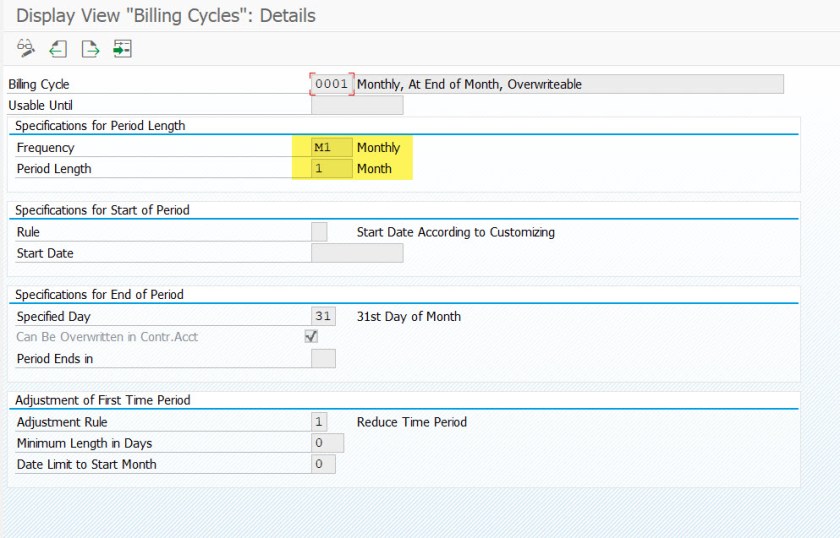This screenshot has width=840, height=538.
Task: Select the billing cycle description text field
Action: [569, 84]
